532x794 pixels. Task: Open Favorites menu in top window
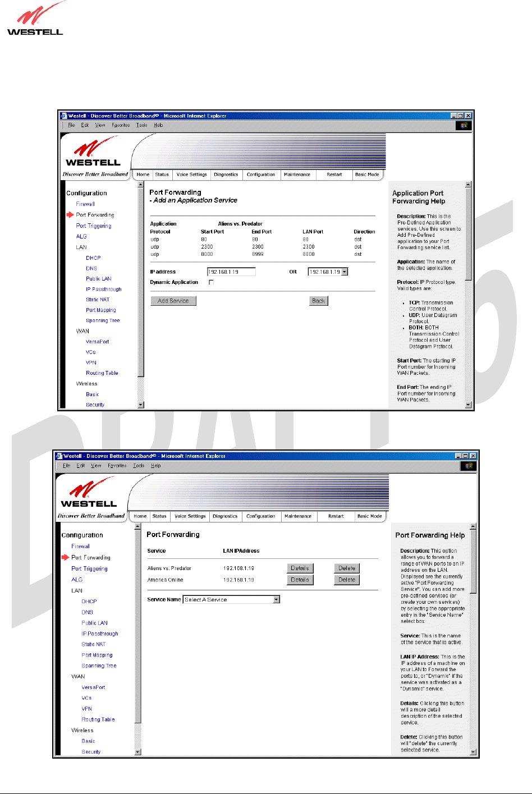[x=121, y=125]
